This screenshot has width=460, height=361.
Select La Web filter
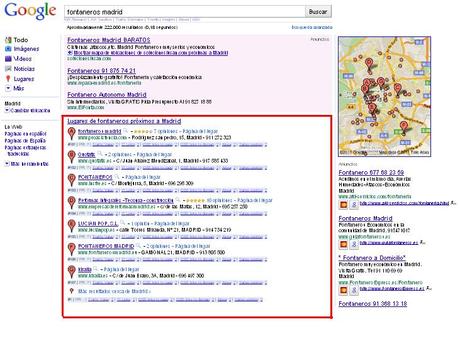click(x=13, y=127)
